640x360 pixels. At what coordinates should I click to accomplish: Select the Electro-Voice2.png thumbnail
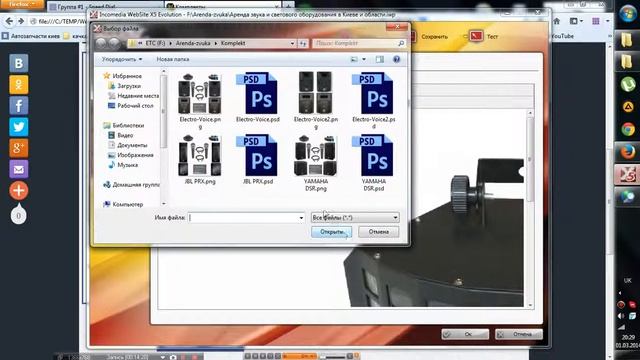point(316,93)
